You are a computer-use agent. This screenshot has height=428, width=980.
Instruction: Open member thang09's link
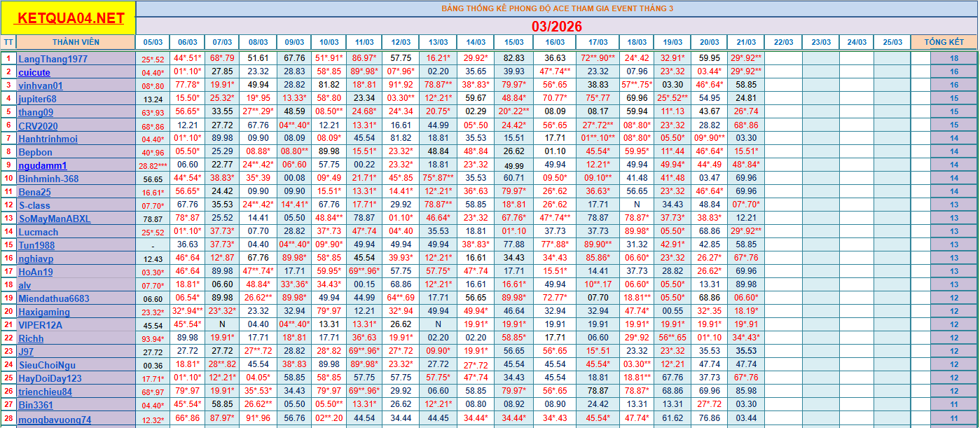point(36,113)
